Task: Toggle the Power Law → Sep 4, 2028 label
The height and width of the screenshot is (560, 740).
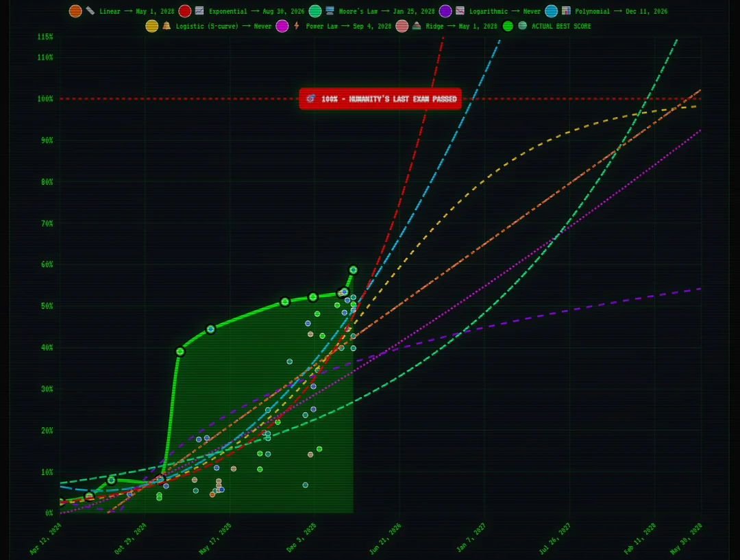Action: [349, 26]
